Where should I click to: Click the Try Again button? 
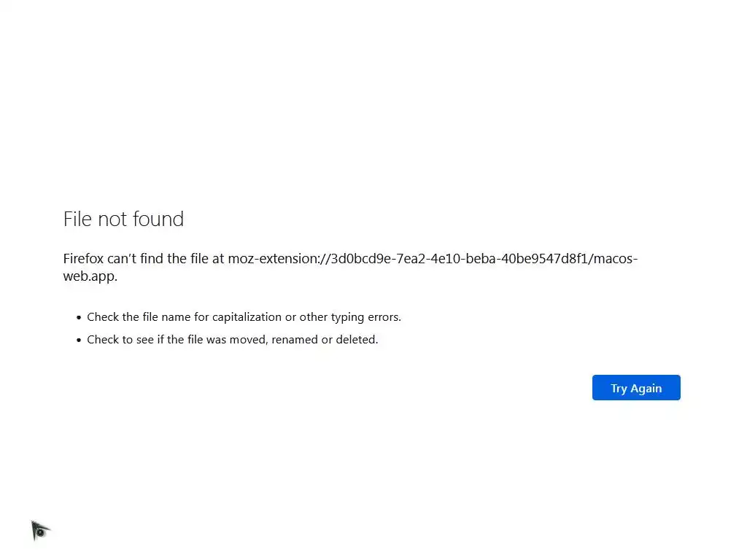coord(636,388)
